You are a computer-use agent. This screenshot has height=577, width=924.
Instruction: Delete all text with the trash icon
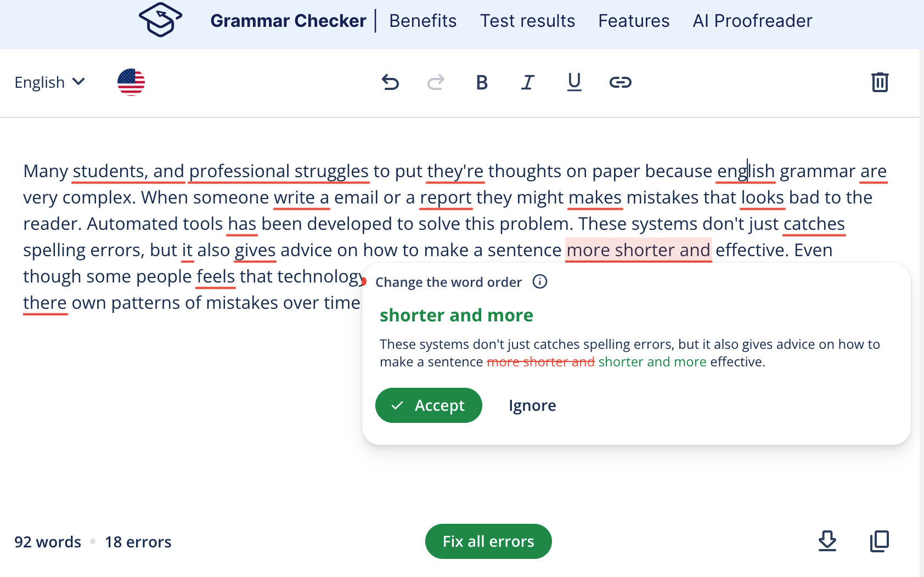coord(880,82)
